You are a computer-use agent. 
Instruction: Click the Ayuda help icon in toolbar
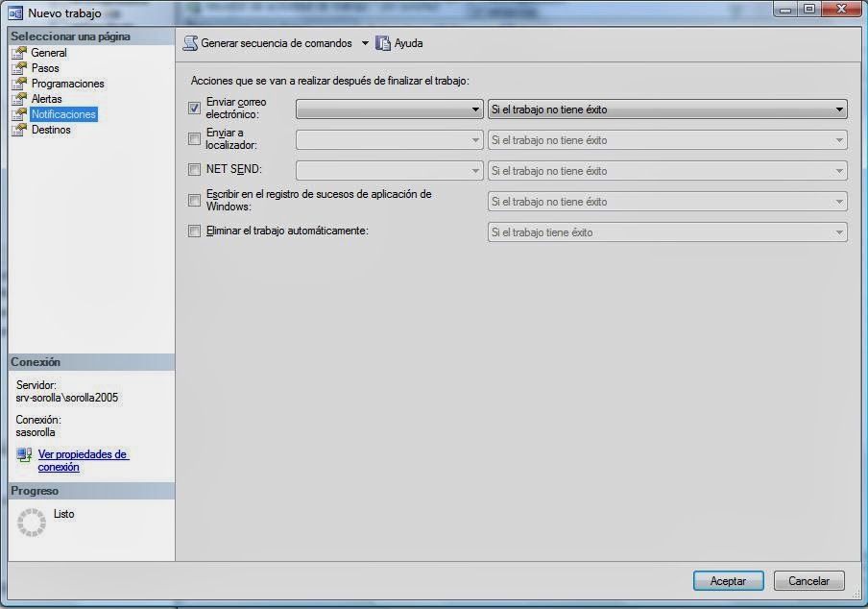382,42
